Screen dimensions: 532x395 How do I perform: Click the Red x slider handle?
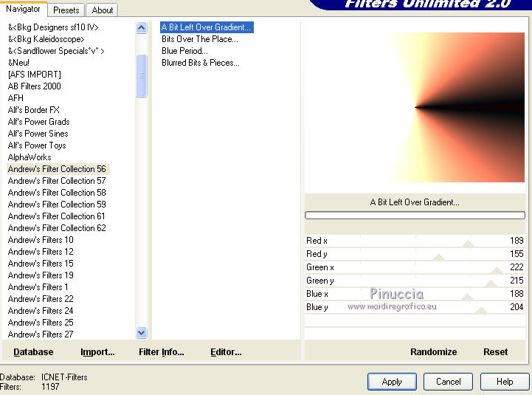coord(468,243)
